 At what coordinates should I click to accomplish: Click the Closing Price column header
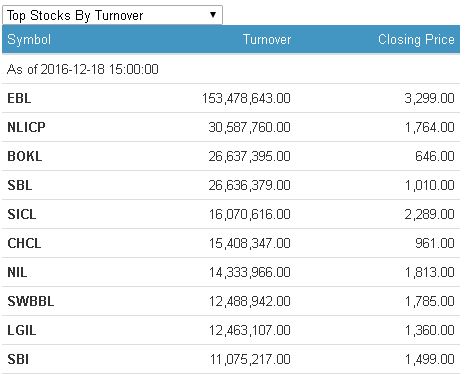[x=416, y=39]
